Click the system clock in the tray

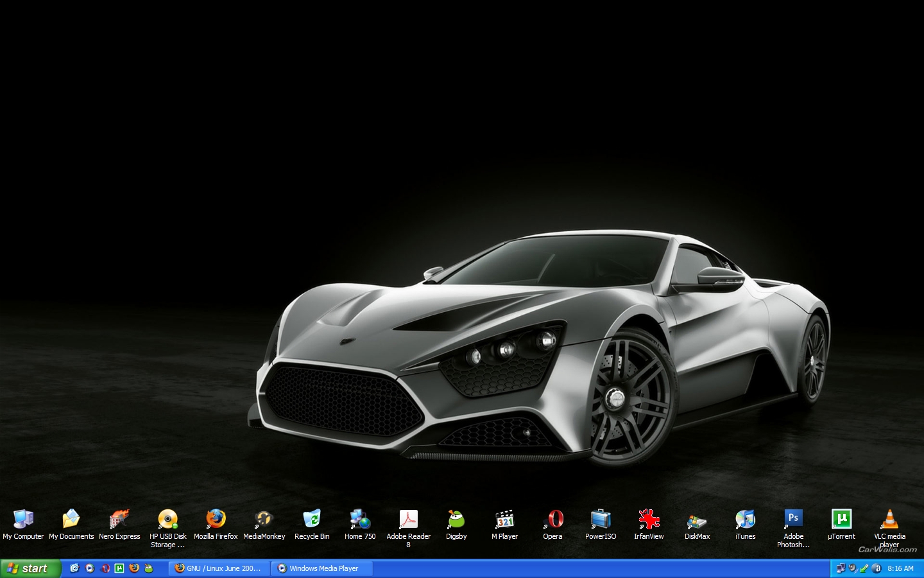[x=900, y=568]
